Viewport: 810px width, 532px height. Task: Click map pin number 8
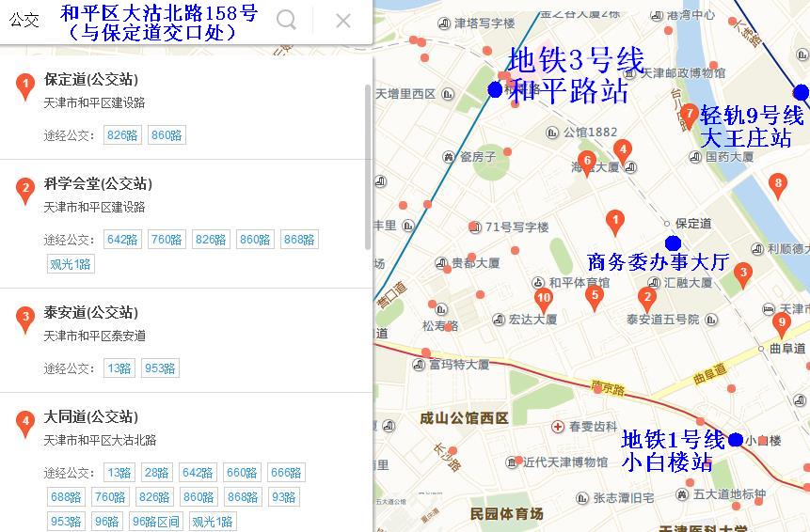tap(778, 186)
